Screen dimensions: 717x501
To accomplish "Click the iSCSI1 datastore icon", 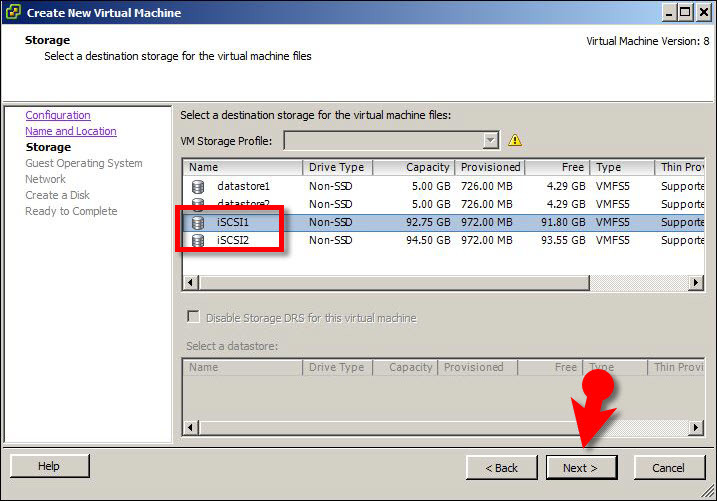I will (198, 223).
